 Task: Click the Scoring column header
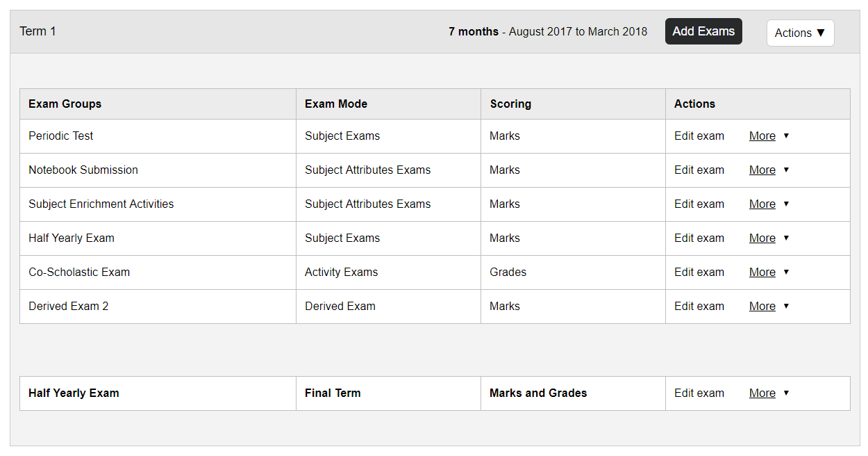click(510, 104)
